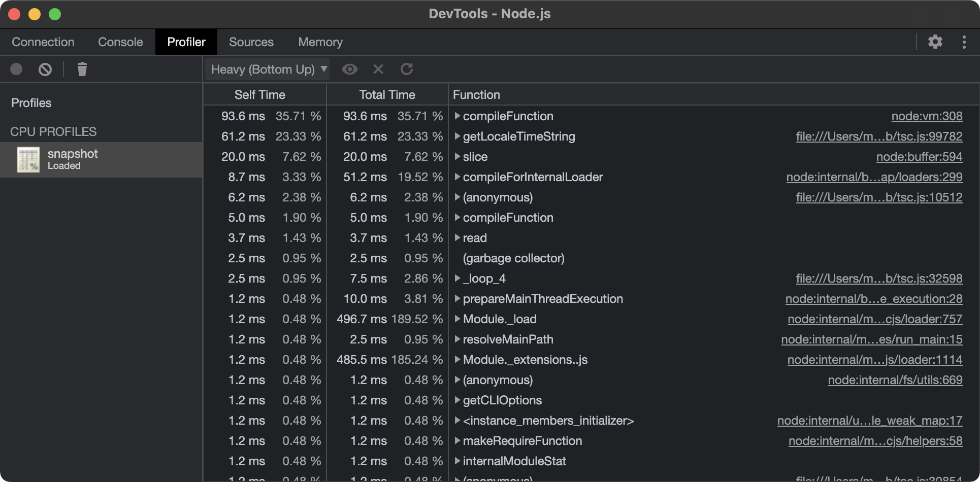Click the exclude selected function X icon

click(378, 69)
